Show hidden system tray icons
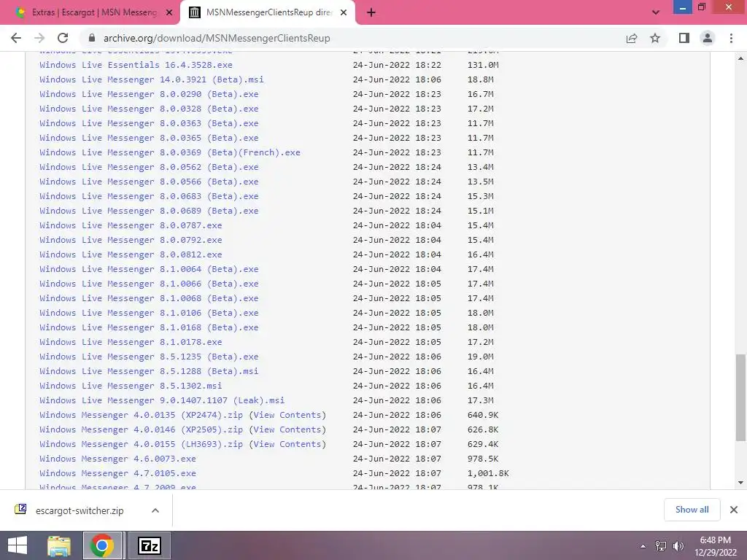Image resolution: width=747 pixels, height=560 pixels. click(643, 545)
